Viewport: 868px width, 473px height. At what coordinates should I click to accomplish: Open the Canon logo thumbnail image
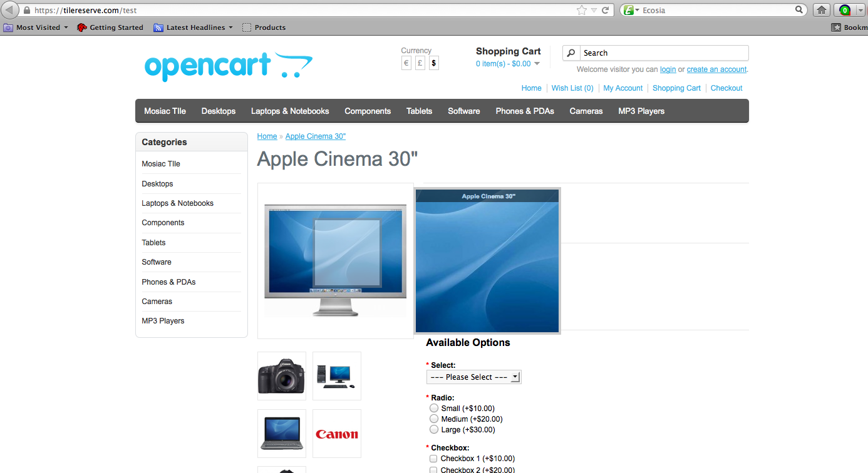point(337,434)
